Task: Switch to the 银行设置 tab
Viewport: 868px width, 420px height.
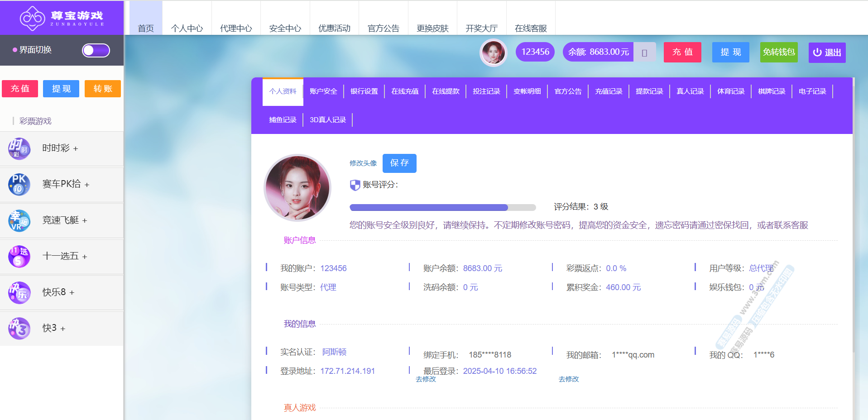Action: point(364,91)
